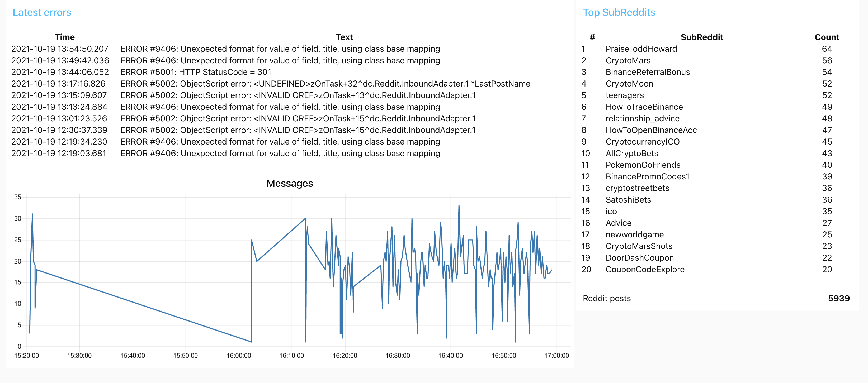The image size is (868, 383).
Task: Select the BinanceReferralBonus row
Action: click(x=647, y=72)
